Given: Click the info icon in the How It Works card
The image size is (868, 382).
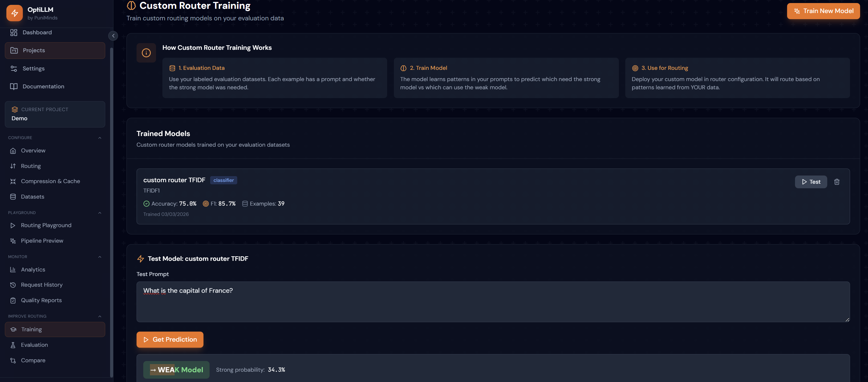Looking at the screenshot, I should click(x=146, y=53).
